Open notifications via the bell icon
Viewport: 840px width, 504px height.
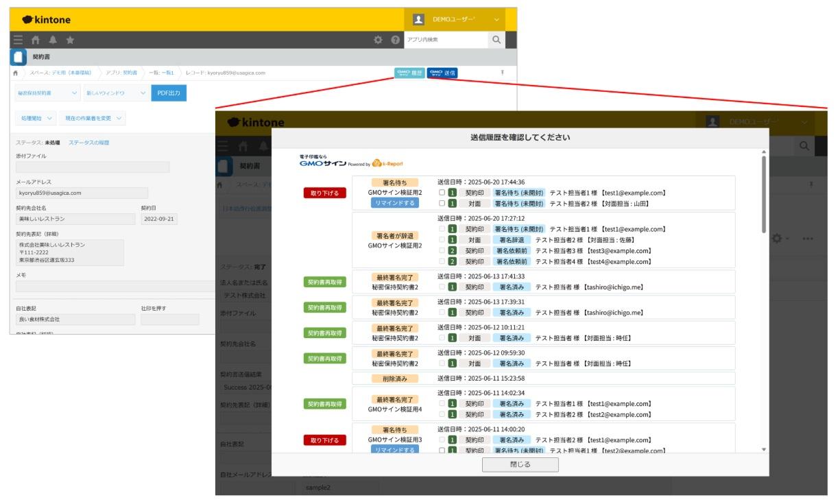point(53,40)
